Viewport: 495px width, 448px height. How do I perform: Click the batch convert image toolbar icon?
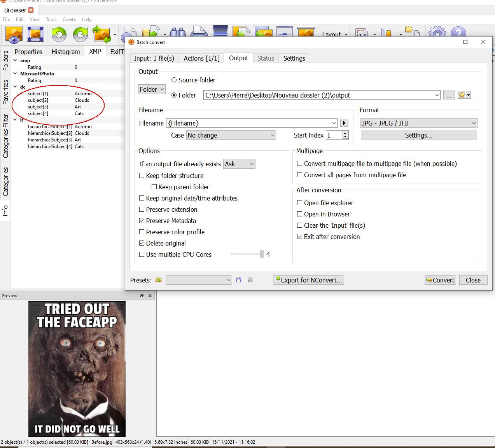coord(102,34)
